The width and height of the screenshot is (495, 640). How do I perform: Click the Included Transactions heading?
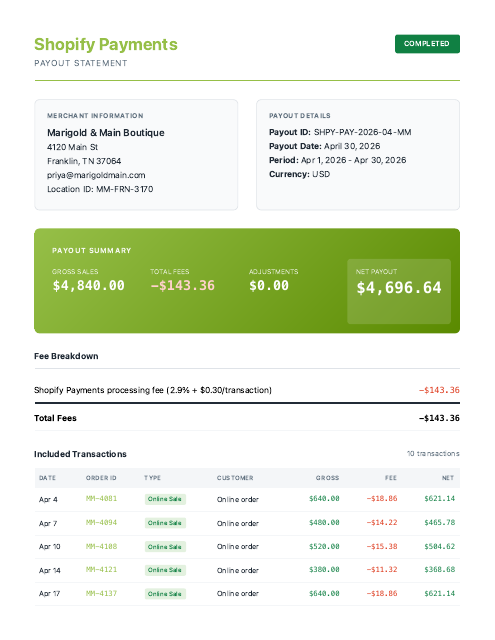point(80,454)
